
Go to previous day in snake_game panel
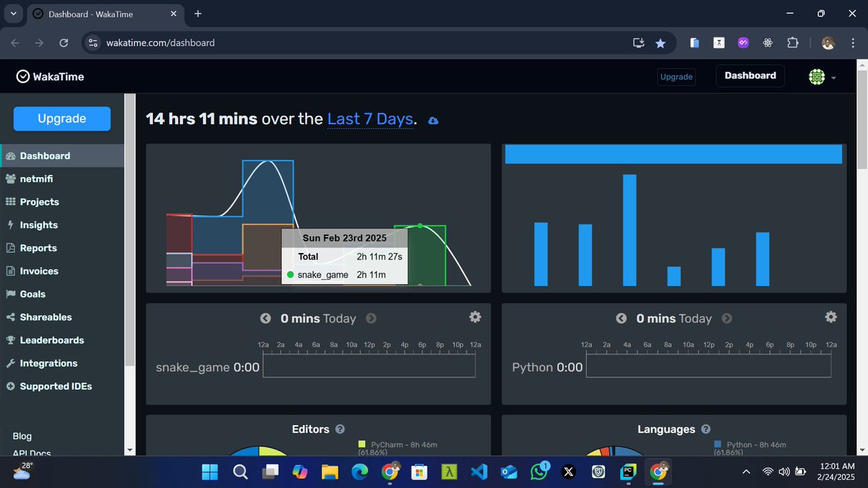click(265, 318)
